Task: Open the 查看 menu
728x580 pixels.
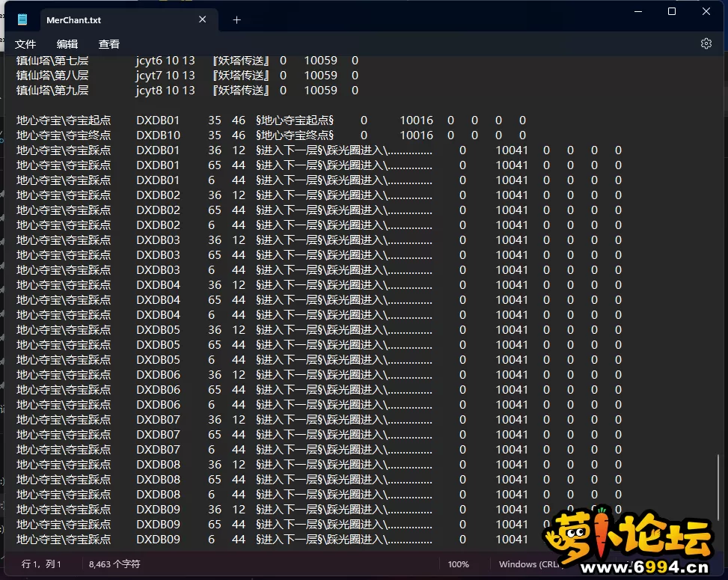Action: (109, 44)
